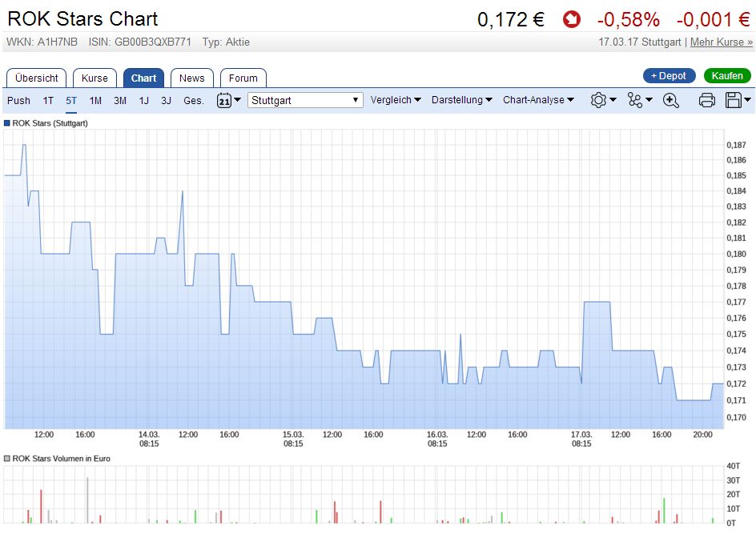Click the ROK Stars Volumen in Euro label

pos(61,458)
